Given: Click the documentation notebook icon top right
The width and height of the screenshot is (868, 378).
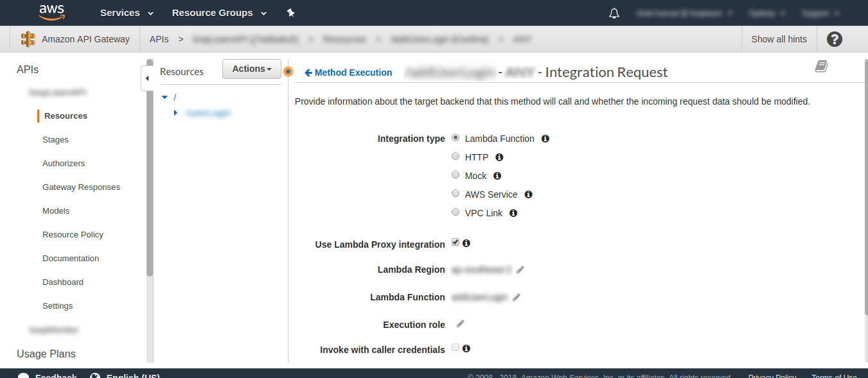Looking at the screenshot, I should (x=820, y=66).
